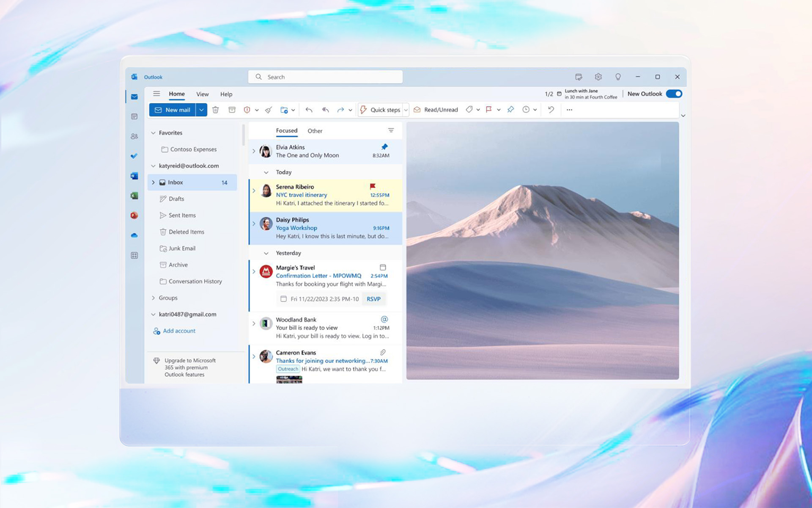The height and width of the screenshot is (508, 812).
Task: Click RSVP on the Margie's Travel email
Action: [374, 299]
